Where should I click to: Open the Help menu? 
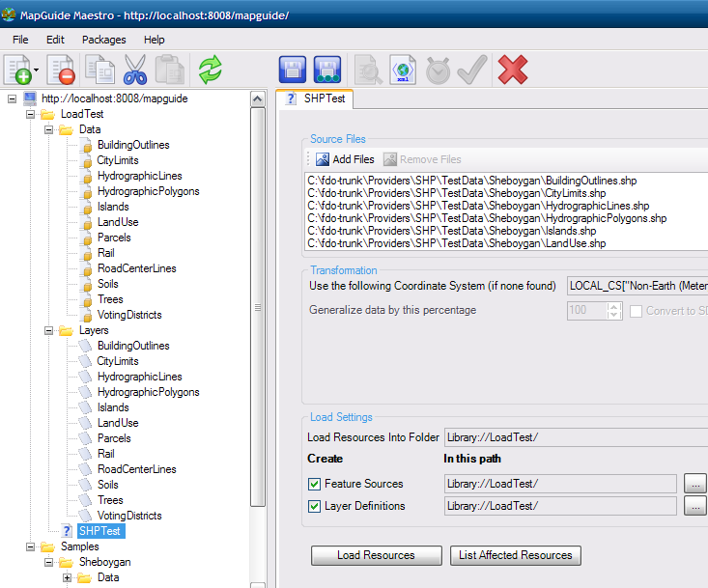coord(154,40)
